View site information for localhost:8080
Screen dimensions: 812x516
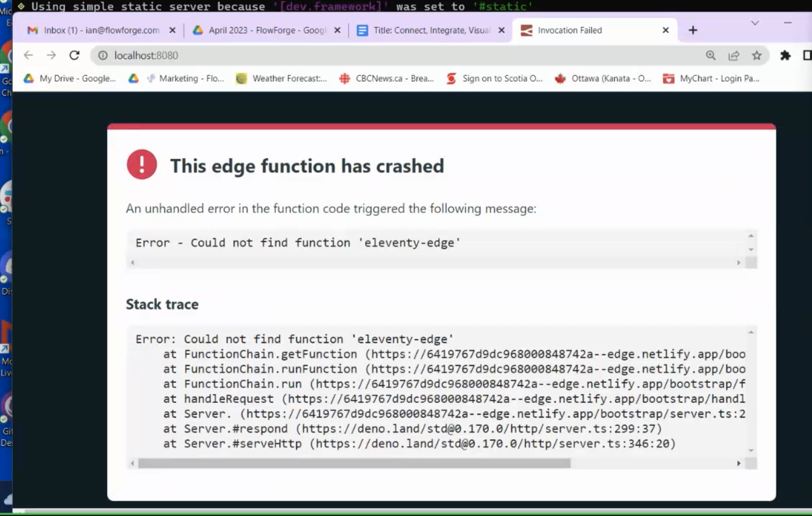pyautogui.click(x=103, y=55)
